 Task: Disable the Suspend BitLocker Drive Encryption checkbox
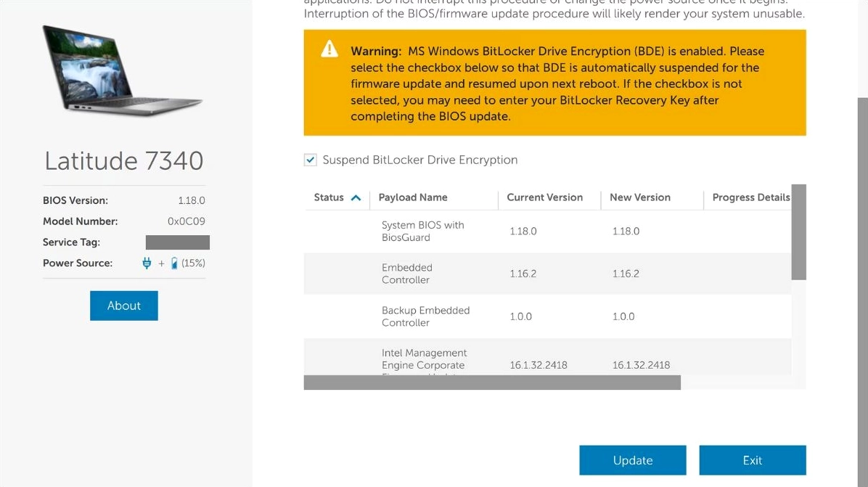[x=311, y=160]
